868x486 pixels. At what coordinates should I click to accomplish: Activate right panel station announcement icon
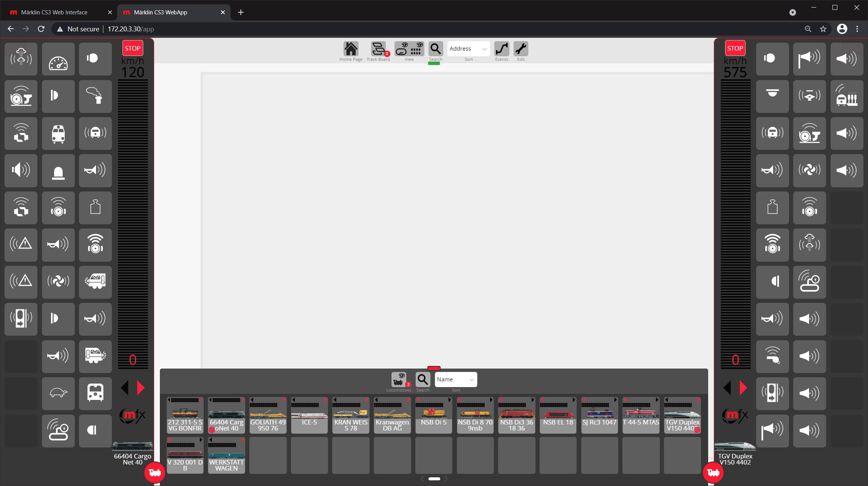pos(847,96)
